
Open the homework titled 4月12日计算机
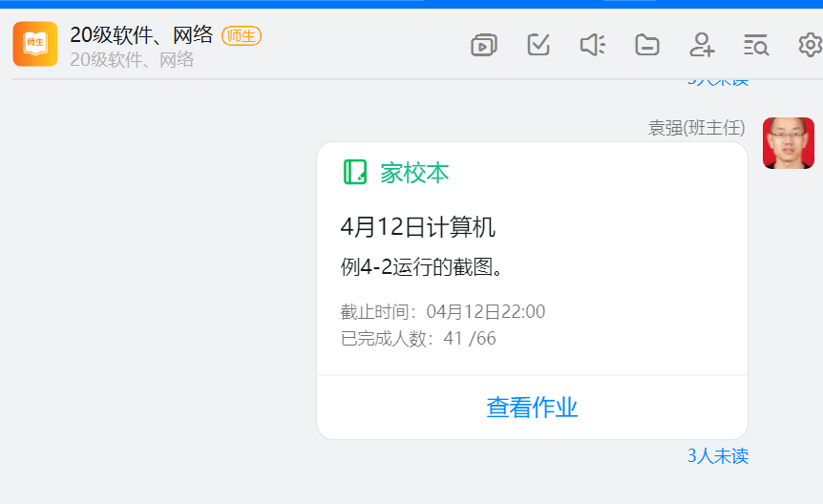coord(417,227)
